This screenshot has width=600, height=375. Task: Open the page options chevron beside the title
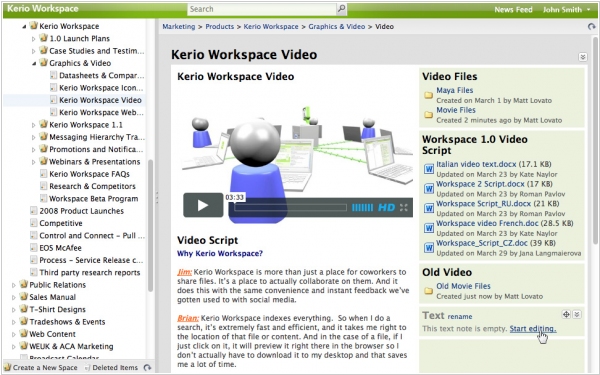tap(582, 57)
